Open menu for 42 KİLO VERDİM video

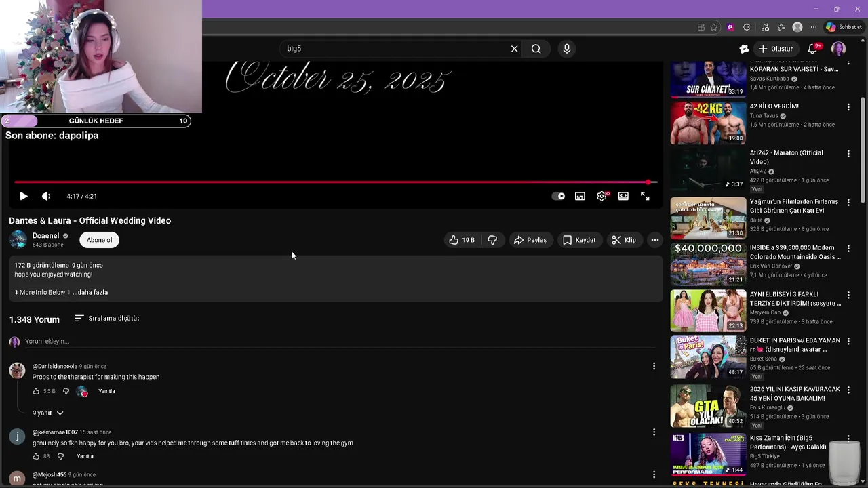pyautogui.click(x=848, y=107)
